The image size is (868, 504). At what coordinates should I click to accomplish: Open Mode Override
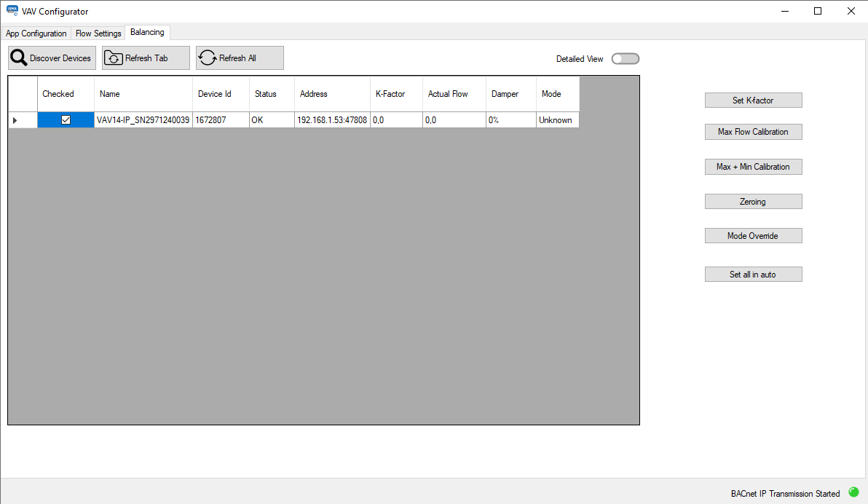coord(753,235)
